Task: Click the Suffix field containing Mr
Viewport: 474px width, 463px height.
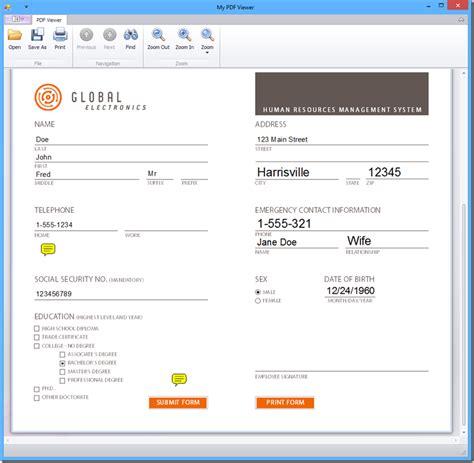Action: 160,174
